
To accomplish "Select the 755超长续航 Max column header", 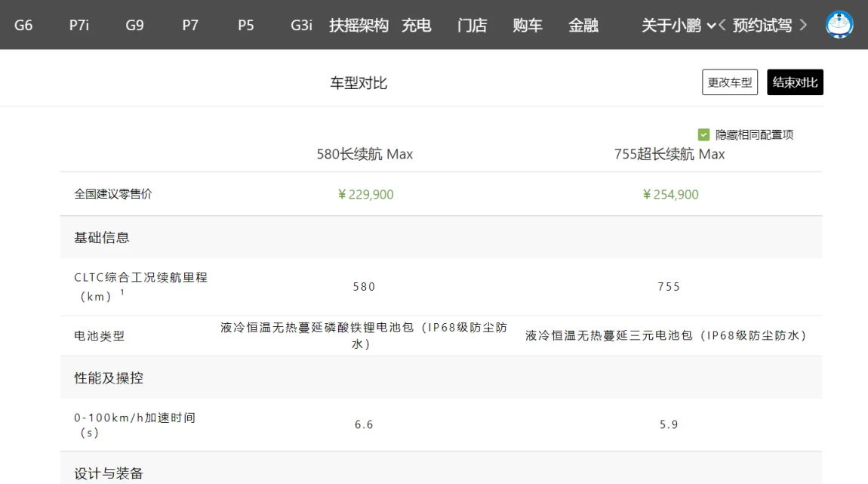I will [669, 154].
